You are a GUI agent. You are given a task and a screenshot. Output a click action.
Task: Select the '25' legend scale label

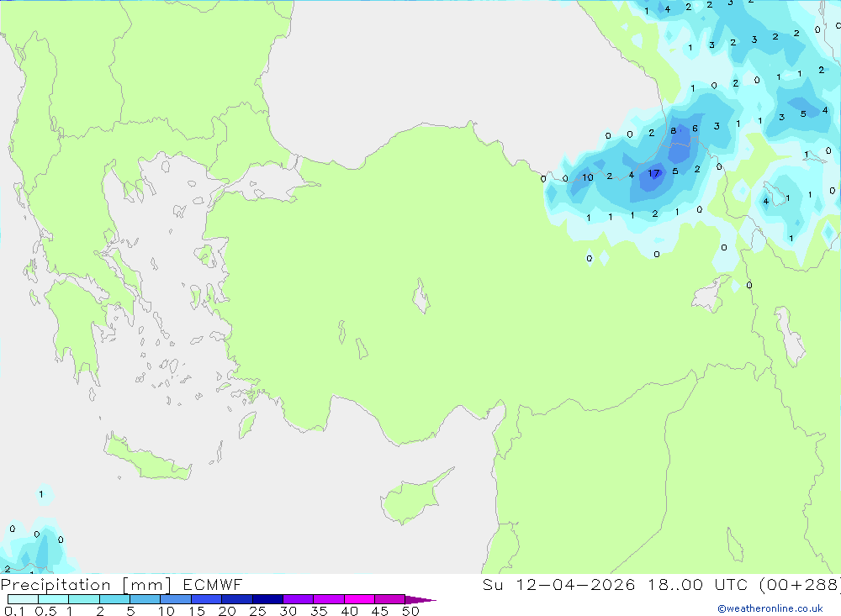258,611
